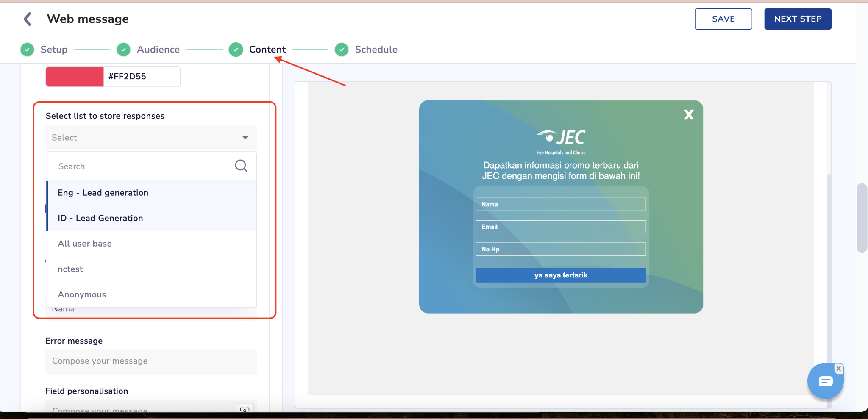Viewport: 868px width, 419px height.
Task: Click the search magnifier icon in dropdown
Action: (x=241, y=166)
